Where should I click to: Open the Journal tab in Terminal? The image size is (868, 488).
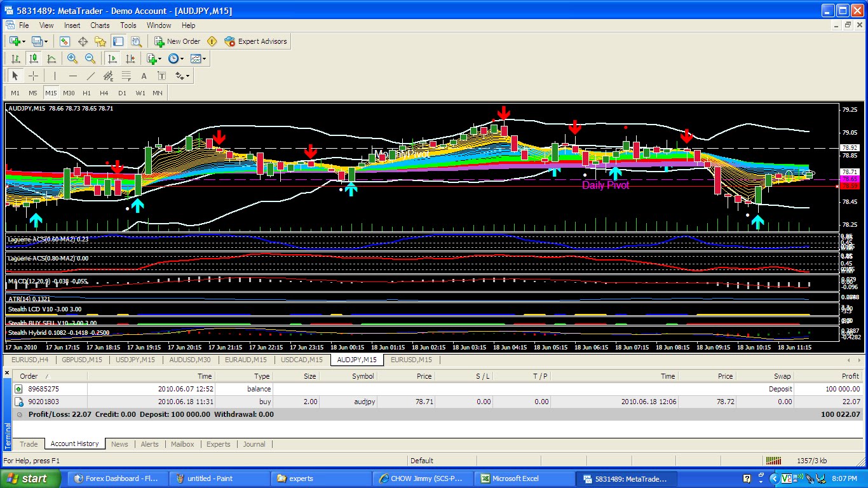[x=254, y=444]
